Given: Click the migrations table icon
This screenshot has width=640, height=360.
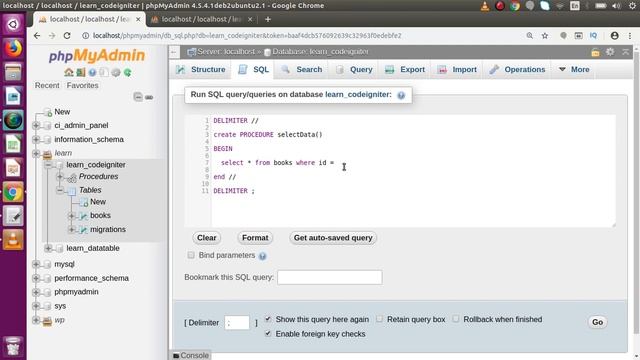Looking at the screenshot, I should [x=83, y=229].
